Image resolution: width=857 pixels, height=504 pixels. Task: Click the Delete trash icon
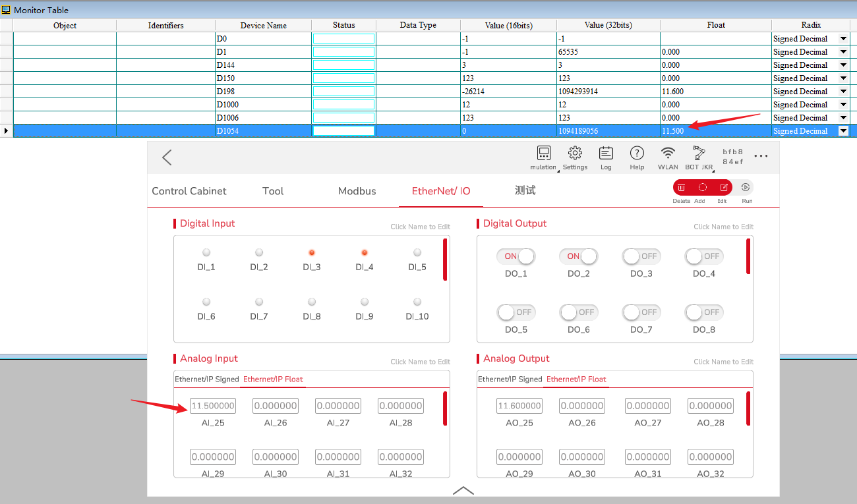point(682,188)
